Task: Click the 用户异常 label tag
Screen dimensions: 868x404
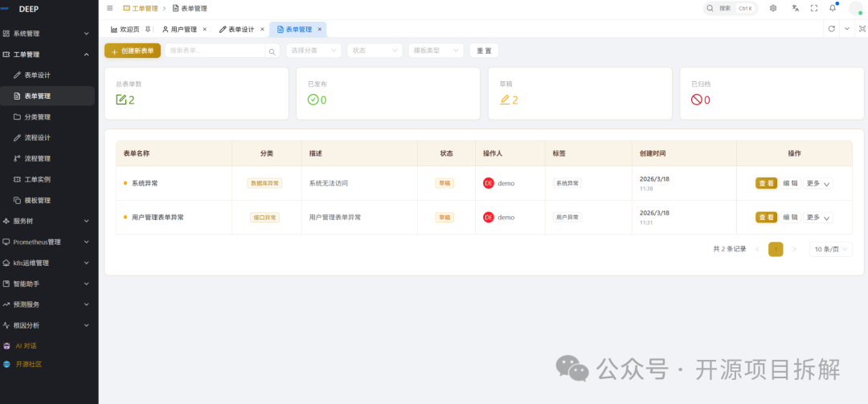Action: pos(567,218)
